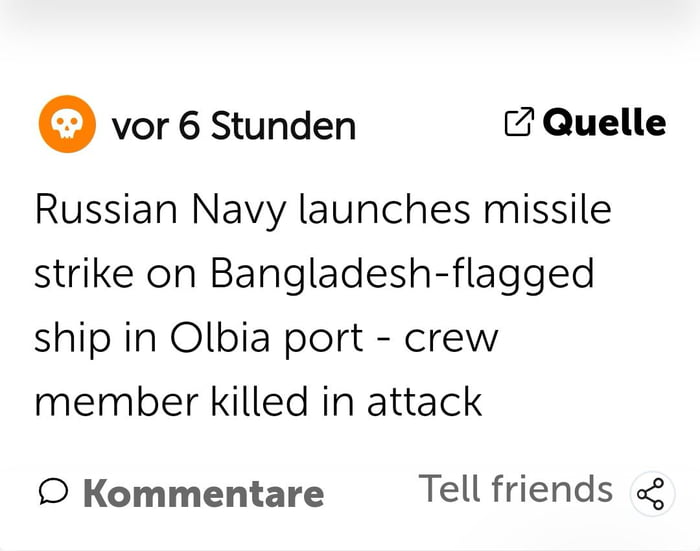This screenshot has width=700, height=551.
Task: Select the word 'strike' in the headline
Action: (82, 274)
